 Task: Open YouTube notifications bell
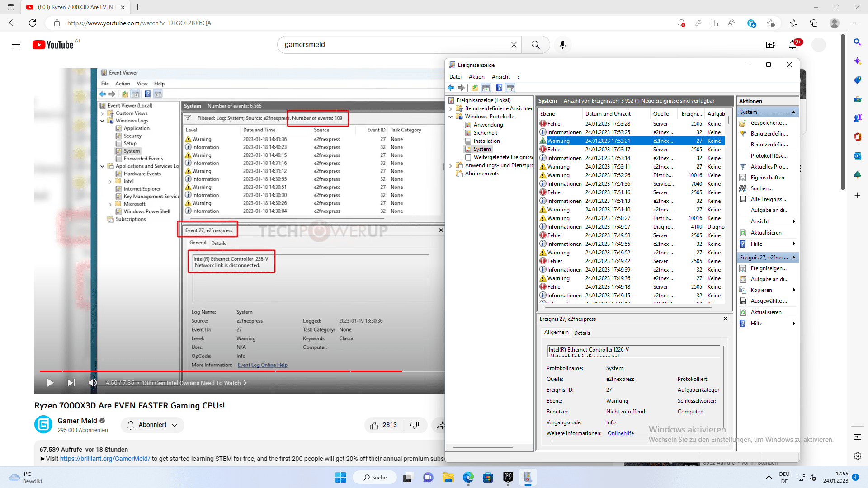pos(793,45)
